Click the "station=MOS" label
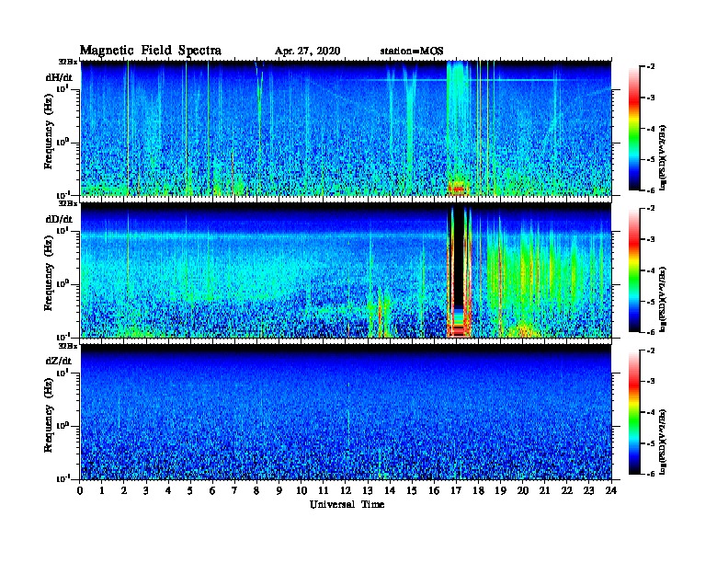 point(412,52)
